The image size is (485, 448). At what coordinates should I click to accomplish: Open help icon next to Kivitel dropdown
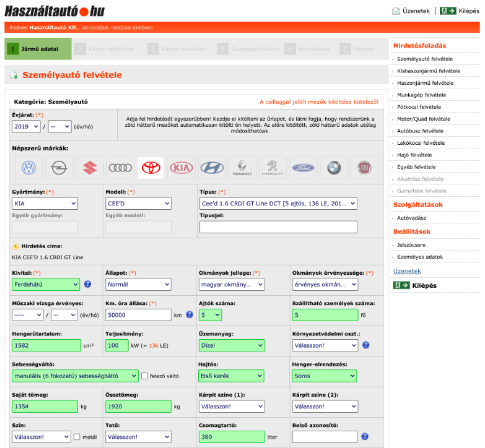(x=88, y=285)
